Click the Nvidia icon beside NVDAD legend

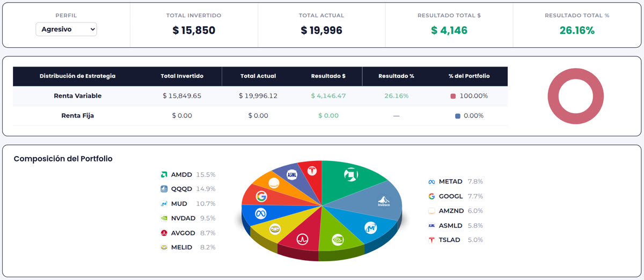[x=164, y=218]
